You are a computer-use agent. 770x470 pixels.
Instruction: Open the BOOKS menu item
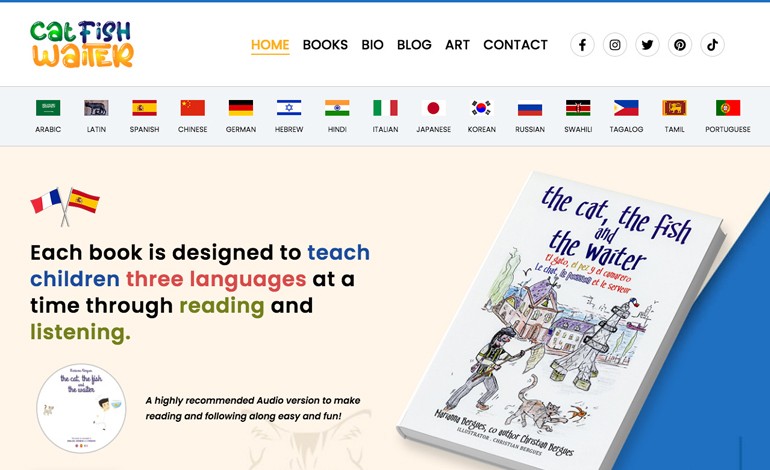point(325,45)
